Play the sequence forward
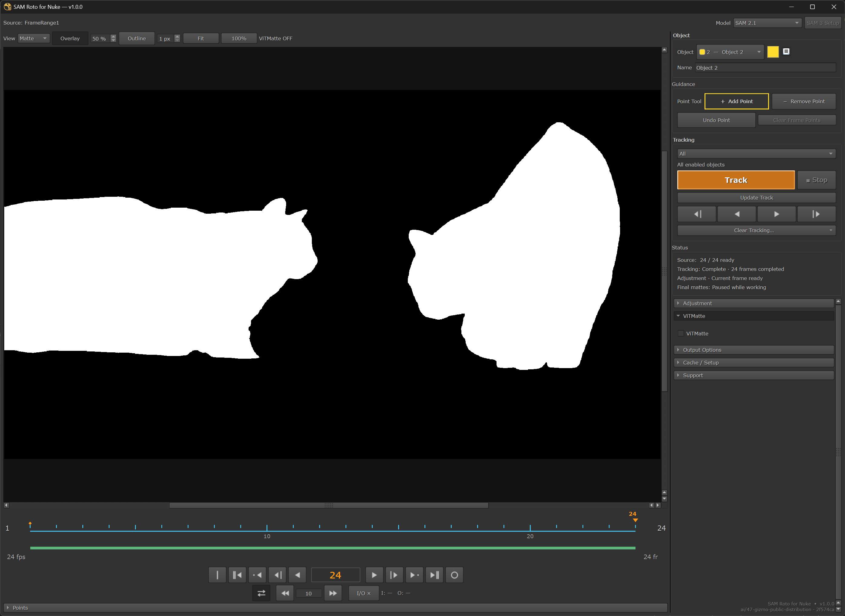 (x=374, y=575)
